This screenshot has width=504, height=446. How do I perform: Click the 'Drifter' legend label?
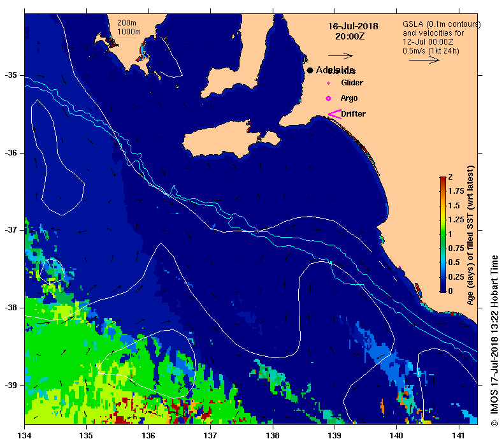(353, 114)
